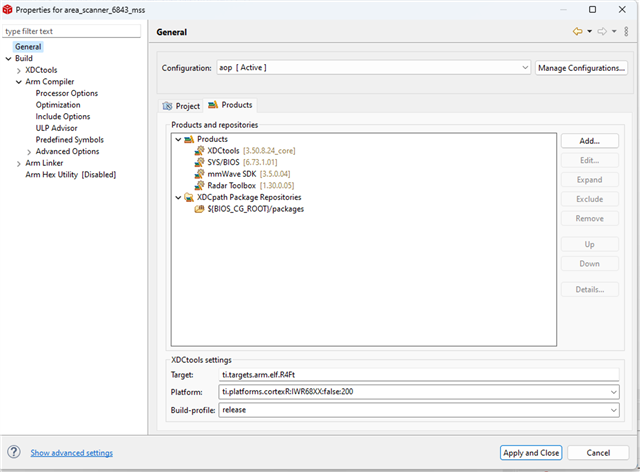Select Optimization in the sidebar
This screenshot has height=472, width=640.
pos(58,105)
